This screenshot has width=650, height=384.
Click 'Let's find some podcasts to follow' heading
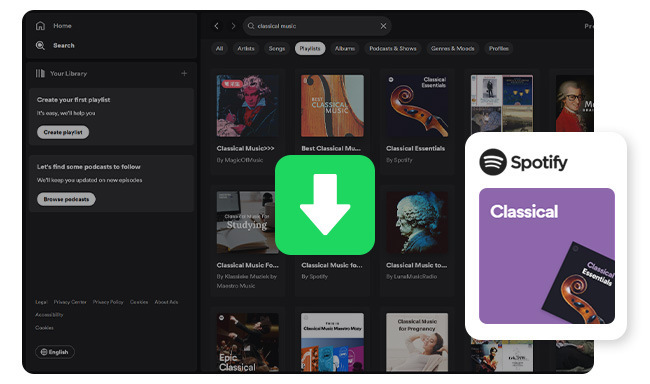point(89,167)
